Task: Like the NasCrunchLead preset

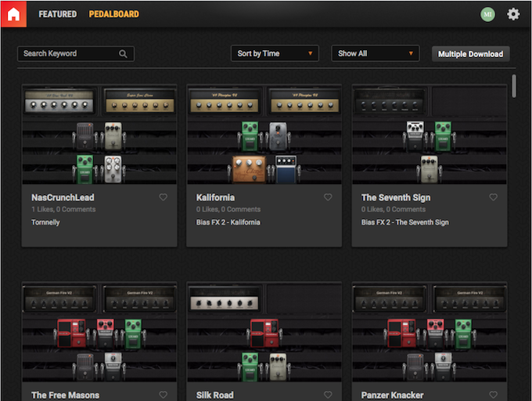Action: tap(164, 197)
